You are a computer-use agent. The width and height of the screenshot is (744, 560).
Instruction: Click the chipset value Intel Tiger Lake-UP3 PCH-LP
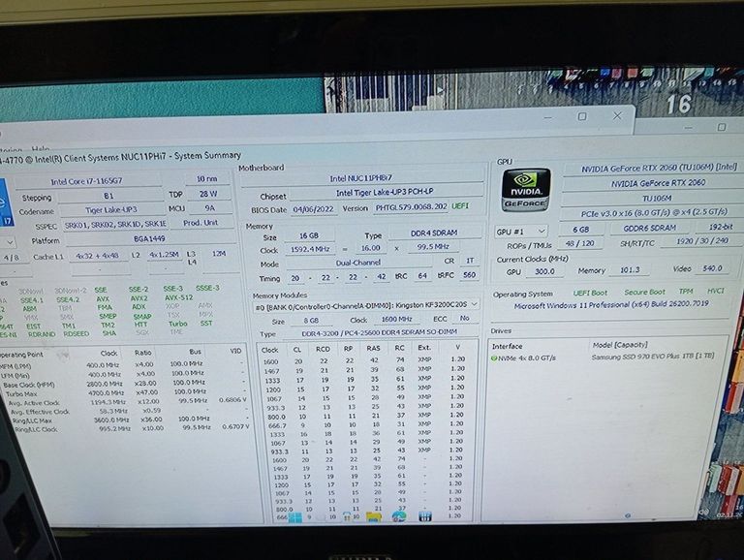pyautogui.click(x=385, y=192)
